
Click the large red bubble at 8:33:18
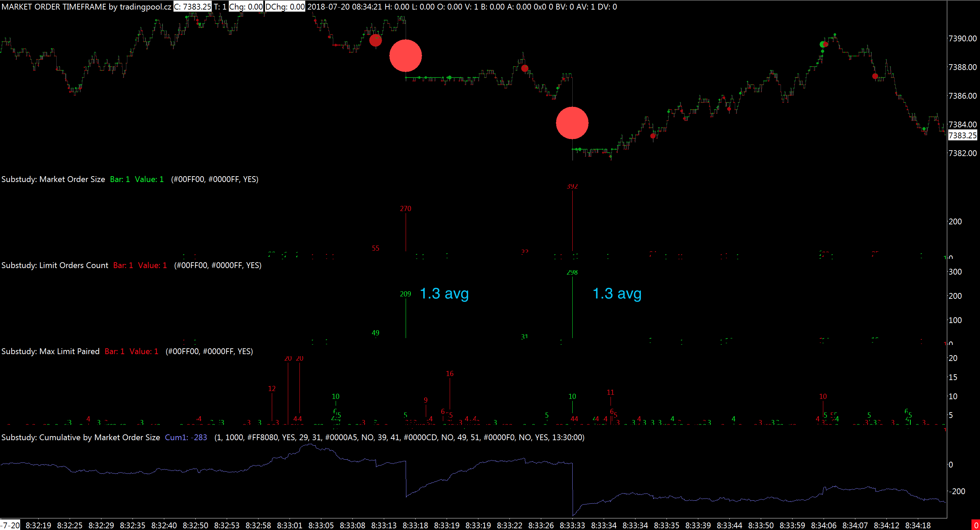click(406, 56)
